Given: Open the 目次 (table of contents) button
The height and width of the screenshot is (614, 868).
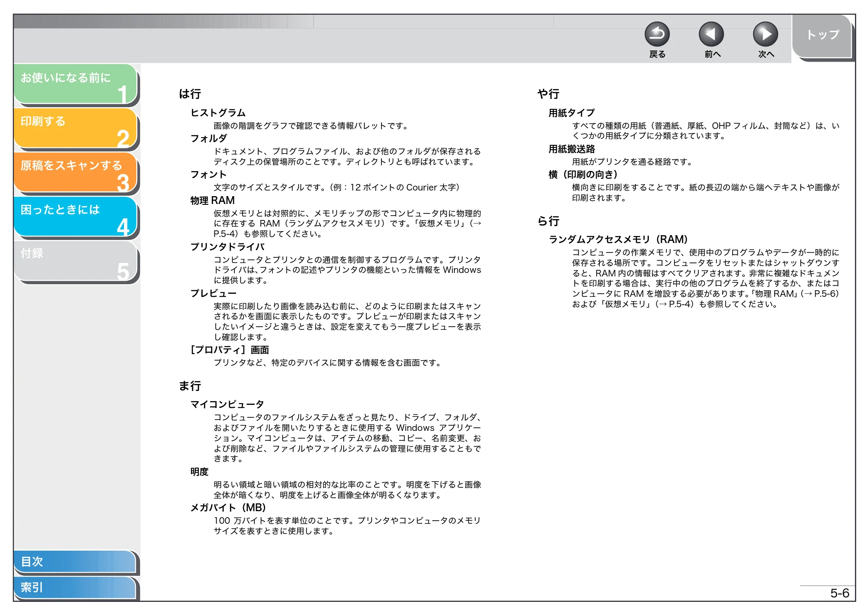Looking at the screenshot, I should click(75, 561).
